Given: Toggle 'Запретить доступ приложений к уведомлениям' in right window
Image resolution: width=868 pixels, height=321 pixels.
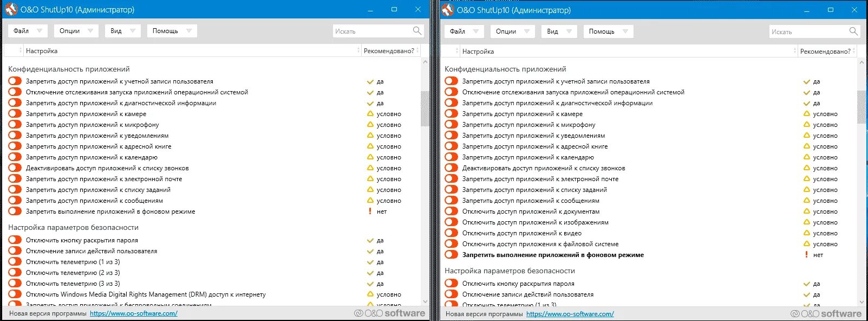Looking at the screenshot, I should pyautogui.click(x=451, y=136).
